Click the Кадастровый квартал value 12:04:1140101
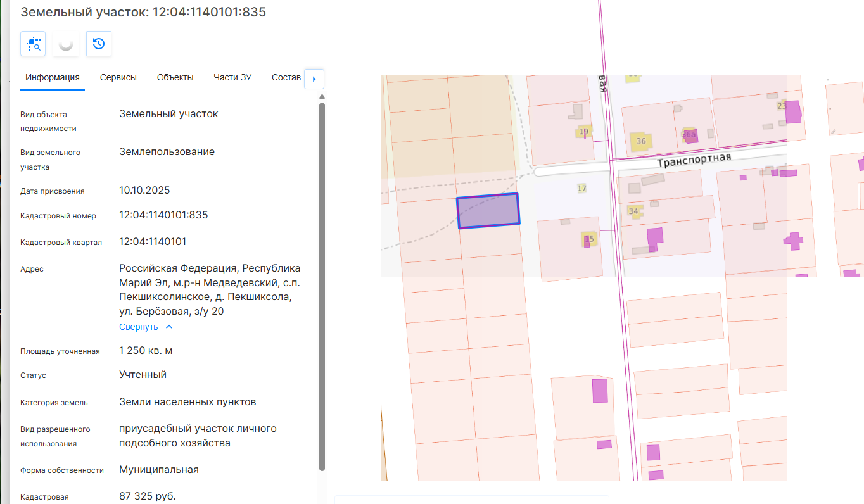864x504 pixels. (x=153, y=242)
